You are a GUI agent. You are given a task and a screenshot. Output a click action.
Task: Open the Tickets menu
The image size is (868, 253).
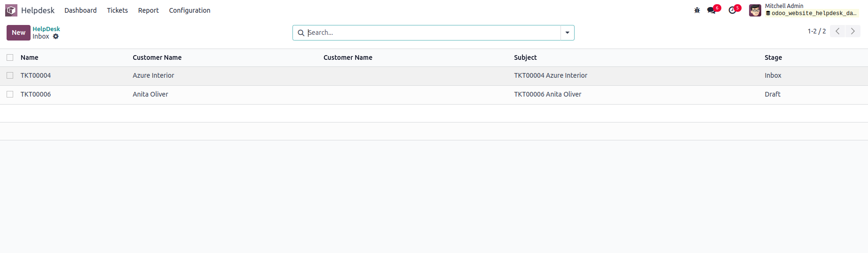tap(117, 10)
